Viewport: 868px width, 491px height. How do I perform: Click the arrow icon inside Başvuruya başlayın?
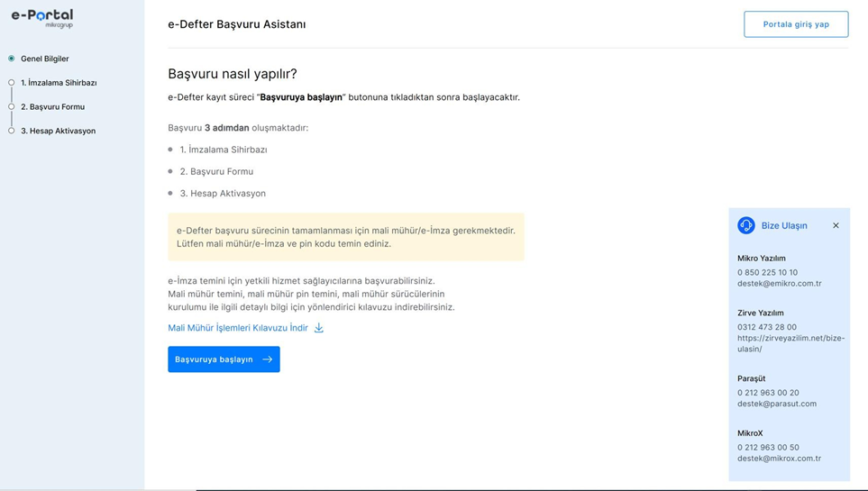[268, 359]
